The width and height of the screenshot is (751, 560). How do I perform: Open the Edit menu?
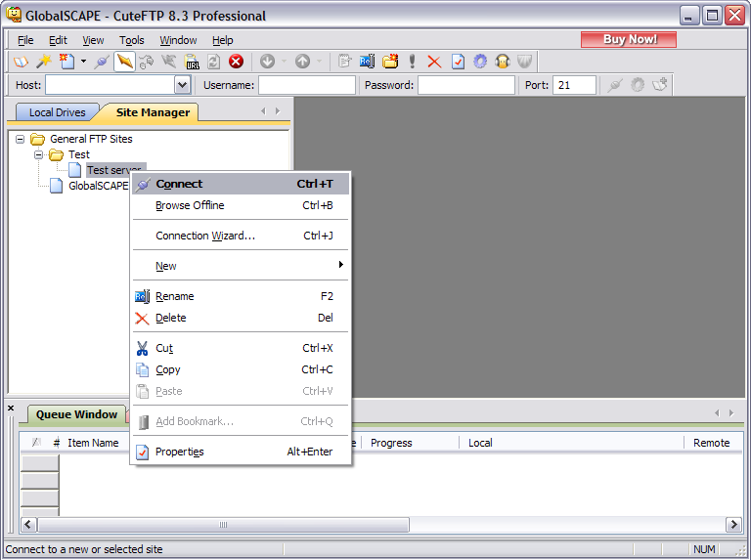pos(58,40)
